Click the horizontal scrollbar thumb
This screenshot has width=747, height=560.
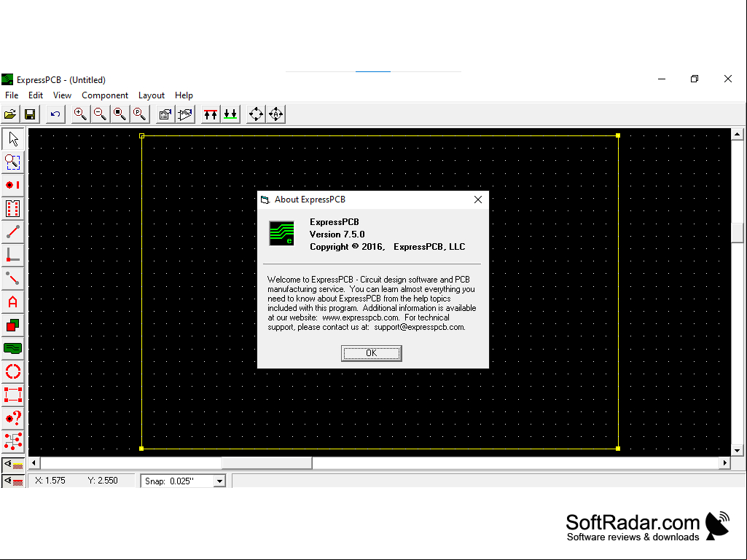[267, 462]
